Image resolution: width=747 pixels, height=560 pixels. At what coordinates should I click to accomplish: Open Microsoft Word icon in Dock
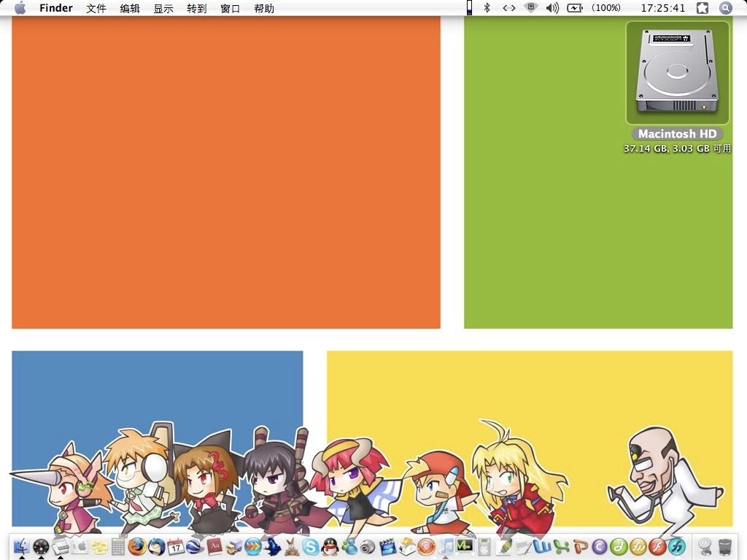click(x=542, y=546)
